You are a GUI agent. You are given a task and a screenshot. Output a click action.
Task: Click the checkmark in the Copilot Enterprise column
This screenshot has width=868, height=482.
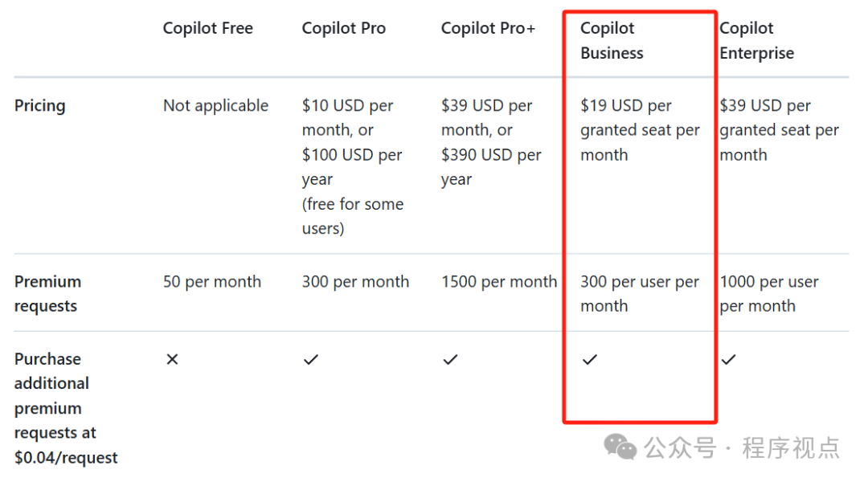pyautogui.click(x=728, y=360)
